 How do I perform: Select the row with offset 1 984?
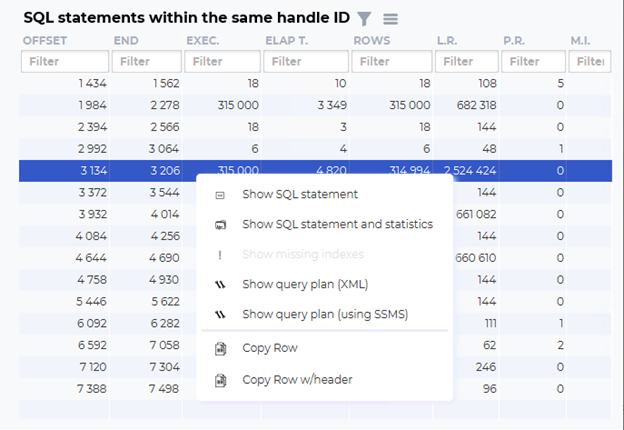point(315,105)
